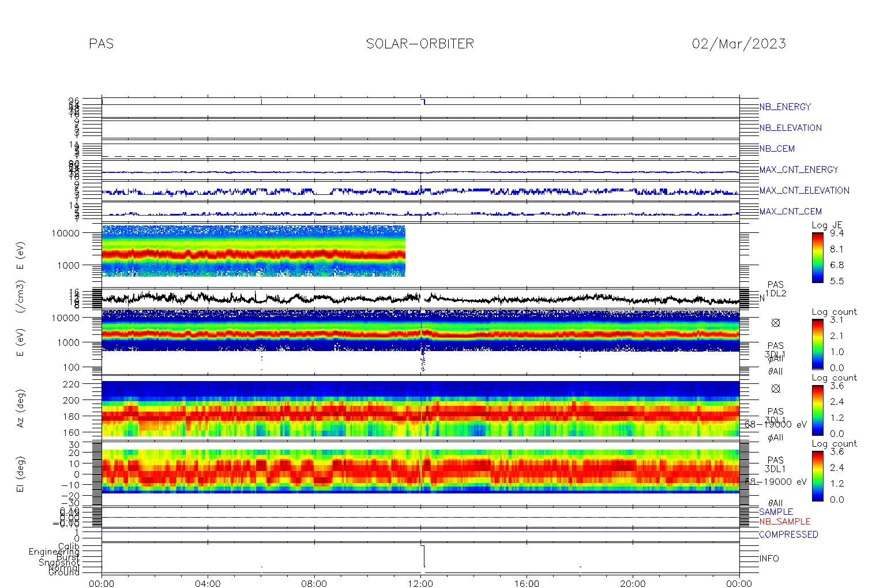Click the MAX_CNT_ELEVATION label
The width and height of the screenshot is (872, 588).
click(x=804, y=190)
